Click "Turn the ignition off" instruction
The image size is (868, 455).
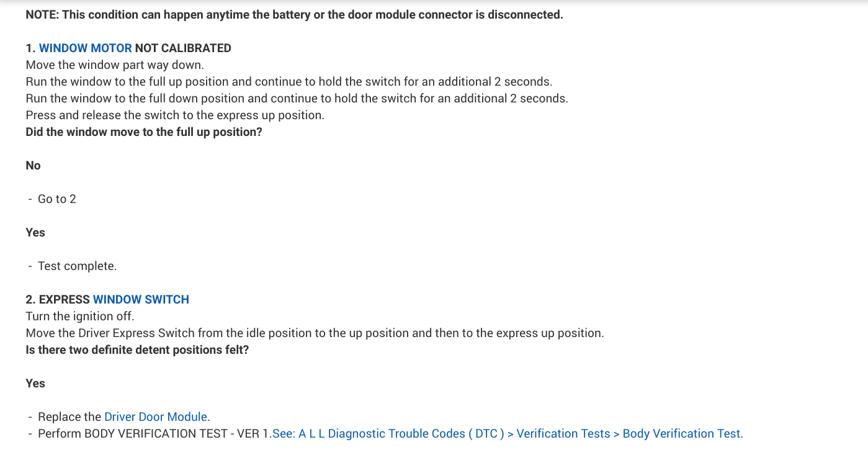pyautogui.click(x=80, y=316)
